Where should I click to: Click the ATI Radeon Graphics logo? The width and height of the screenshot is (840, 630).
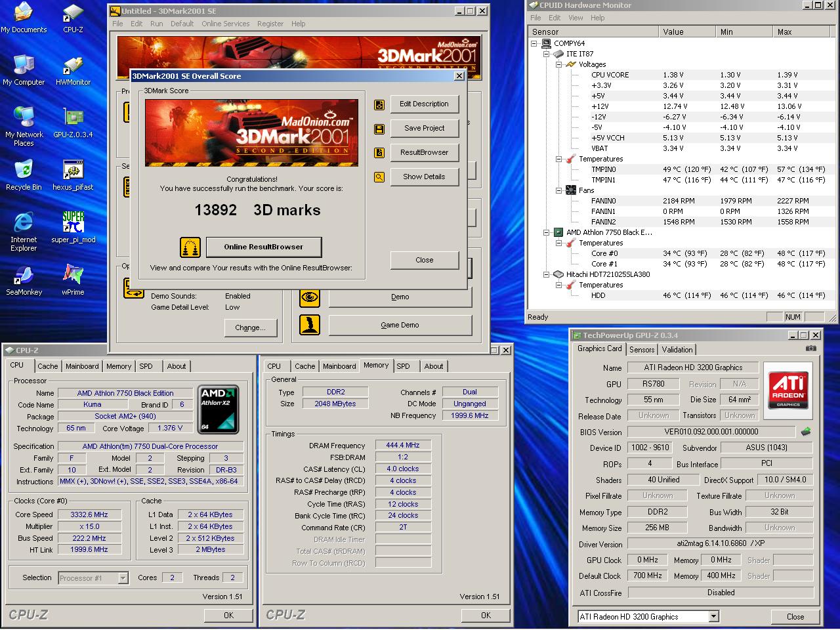[788, 391]
